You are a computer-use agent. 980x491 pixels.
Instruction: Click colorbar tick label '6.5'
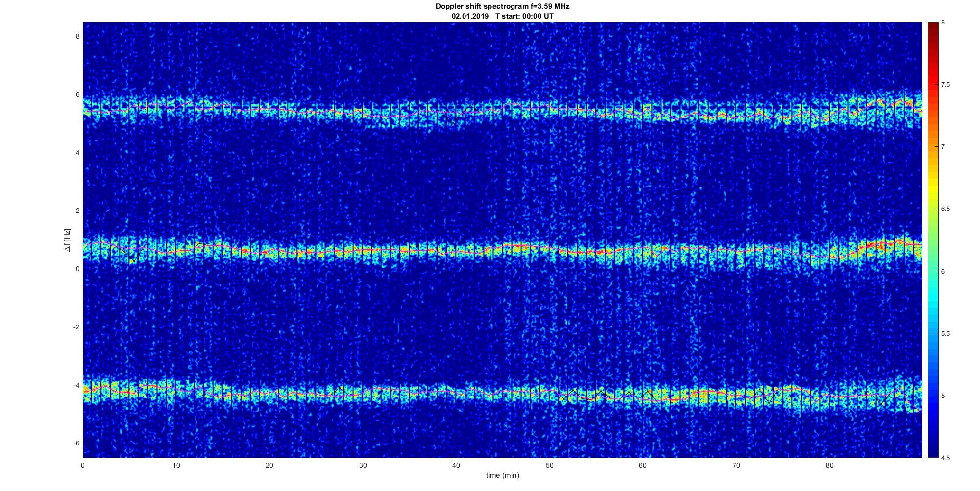coord(946,209)
